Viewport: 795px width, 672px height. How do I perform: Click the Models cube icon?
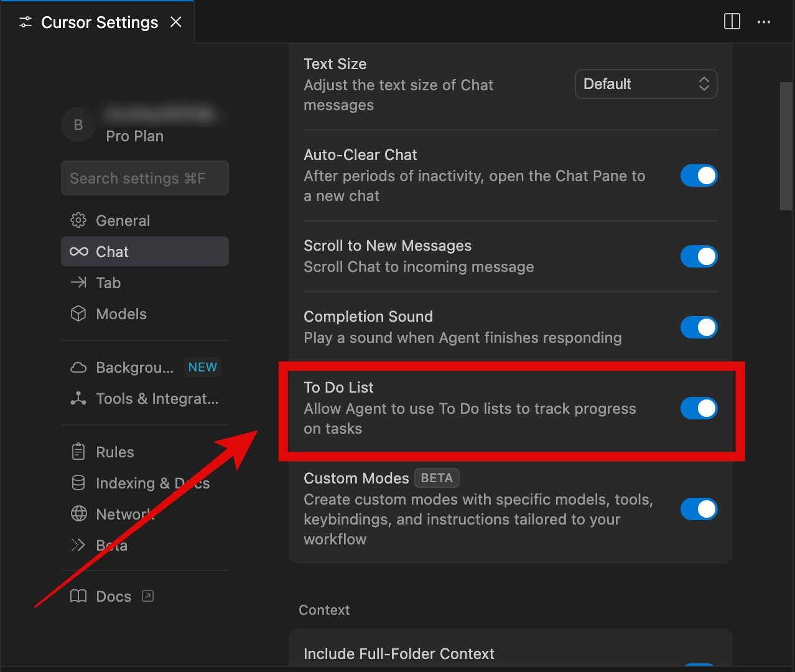pos(78,314)
